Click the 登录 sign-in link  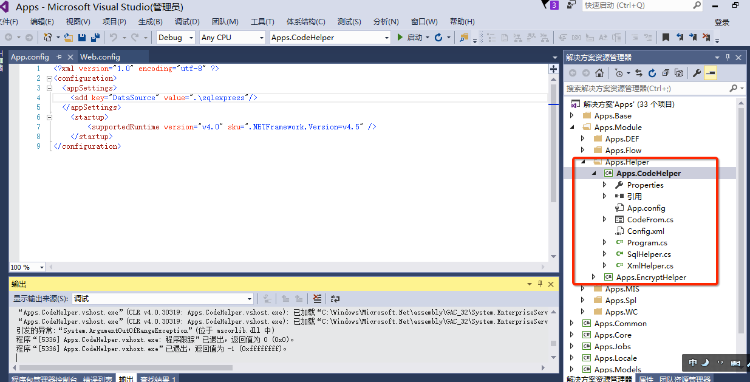point(722,22)
